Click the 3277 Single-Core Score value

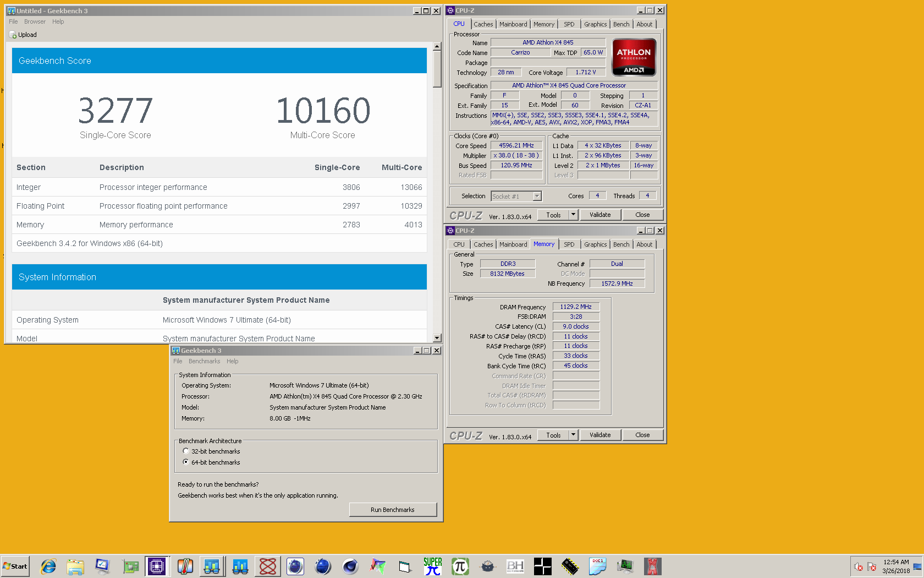116,111
